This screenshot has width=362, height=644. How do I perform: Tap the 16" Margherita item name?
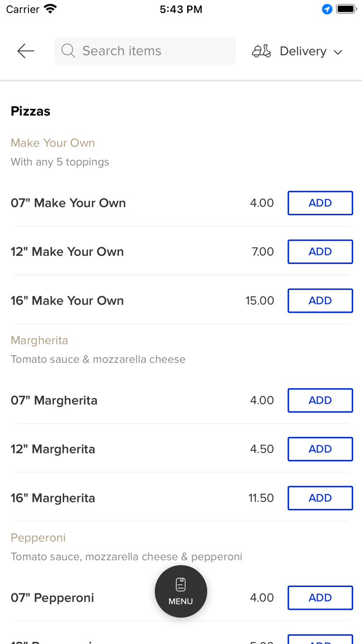coord(53,498)
